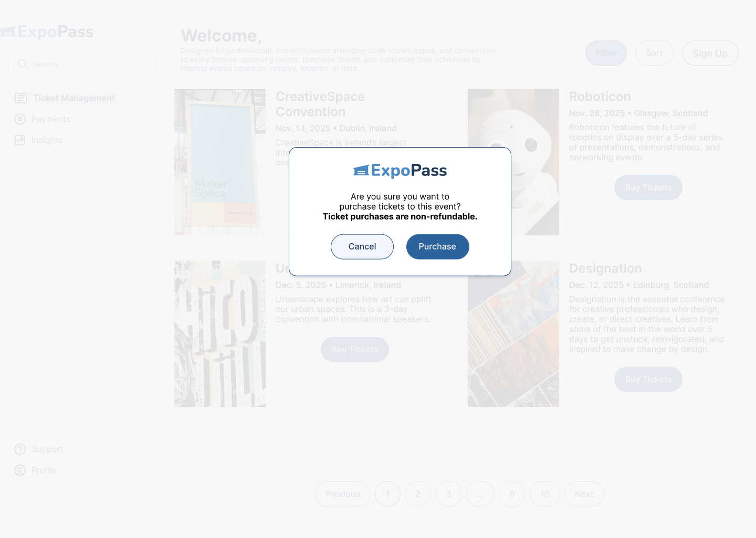This screenshot has width=756, height=538.
Task: Click the search magnifier icon
Action: [23, 64]
